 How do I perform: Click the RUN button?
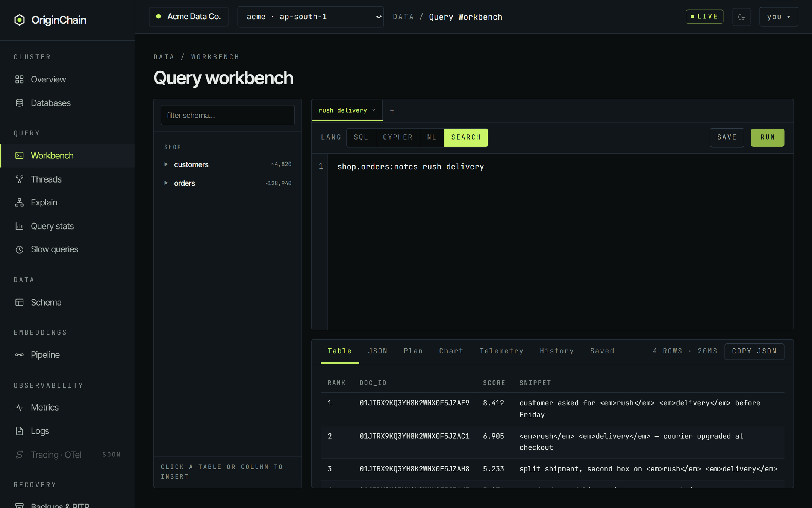coord(767,137)
